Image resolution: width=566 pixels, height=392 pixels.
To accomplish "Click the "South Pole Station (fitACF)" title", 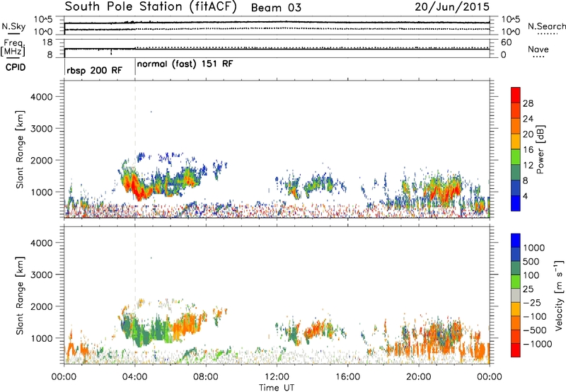I will (151, 7).
